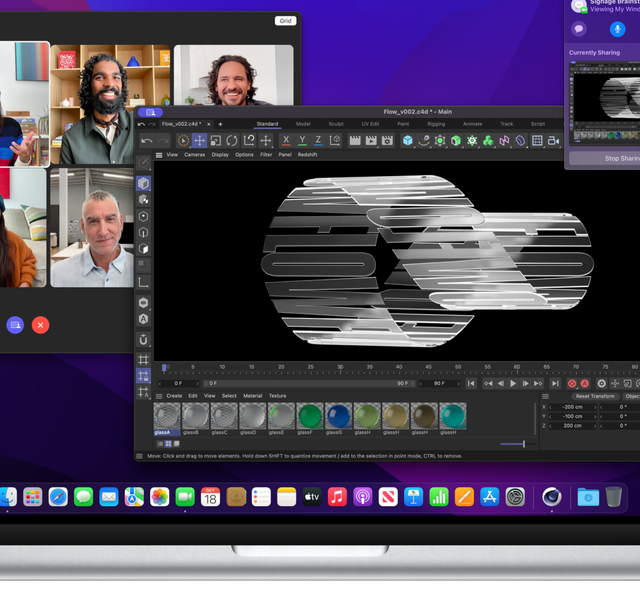Switch to the UV Edit layout tab
Image resolution: width=640 pixels, height=609 pixels.
click(x=370, y=124)
